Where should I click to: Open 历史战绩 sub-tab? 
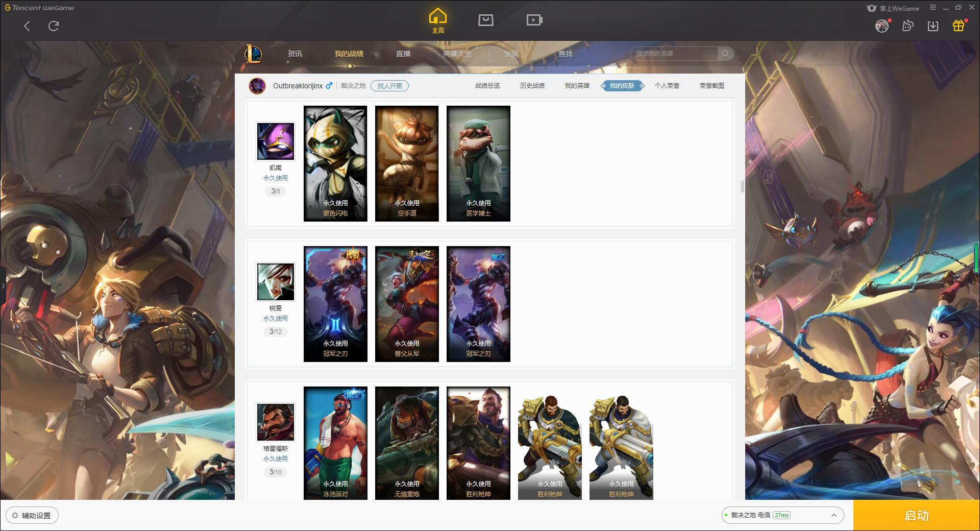coord(532,86)
